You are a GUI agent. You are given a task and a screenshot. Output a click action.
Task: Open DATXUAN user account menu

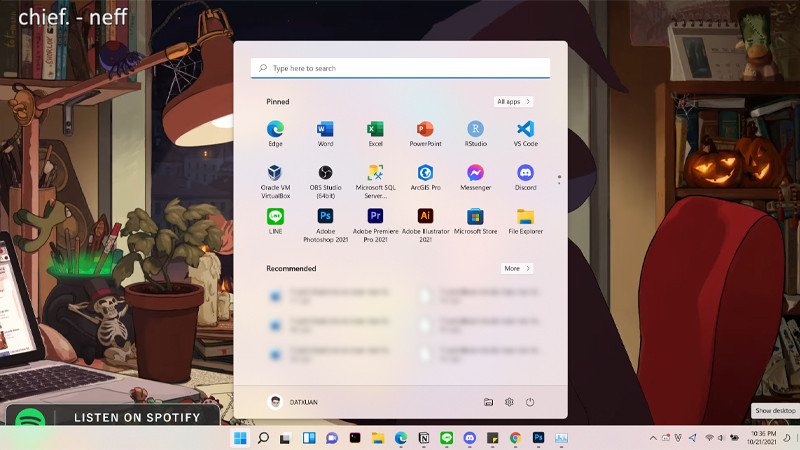(292, 402)
